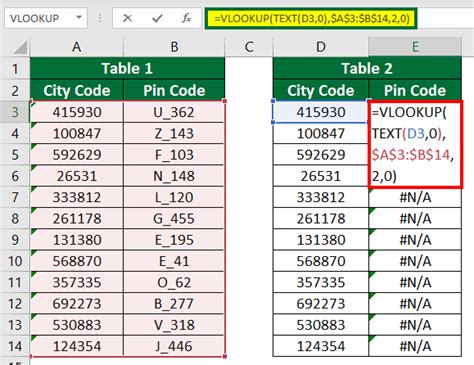This screenshot has width=474, height=365.
Task: Select column A header
Action: (77, 47)
